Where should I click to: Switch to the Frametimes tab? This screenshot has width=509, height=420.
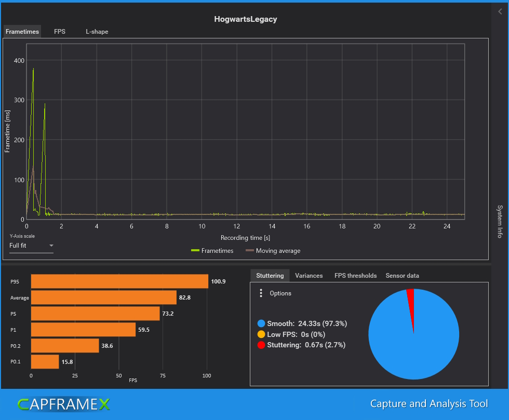pyautogui.click(x=22, y=32)
